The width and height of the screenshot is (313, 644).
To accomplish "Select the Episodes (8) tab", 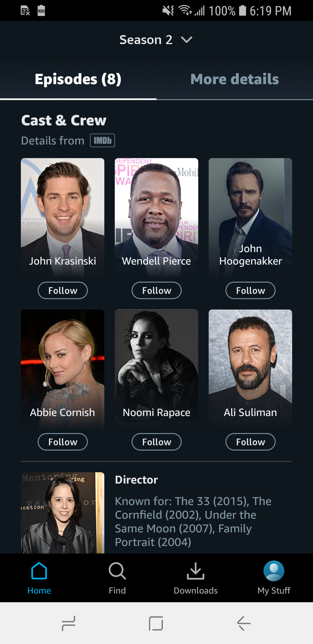I will point(78,79).
